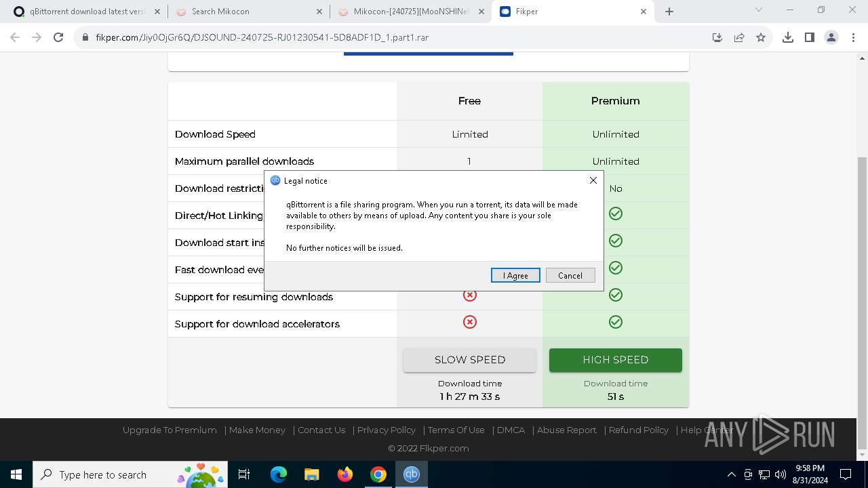Click the page vertical scrollbar
The width and height of the screenshot is (868, 488).
[x=863, y=302]
